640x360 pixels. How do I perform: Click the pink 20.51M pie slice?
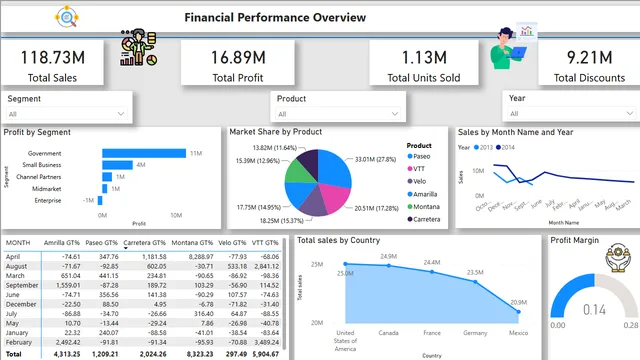[x=336, y=198]
